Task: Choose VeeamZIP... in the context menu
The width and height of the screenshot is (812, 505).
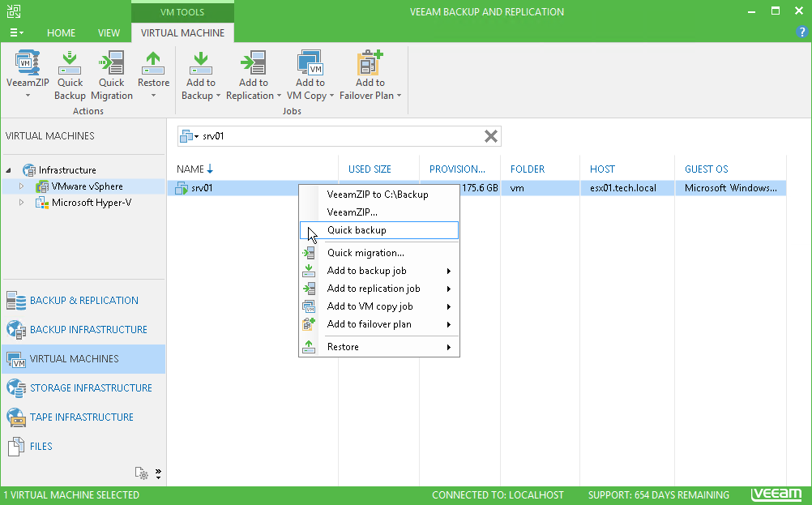Action: [379, 212]
